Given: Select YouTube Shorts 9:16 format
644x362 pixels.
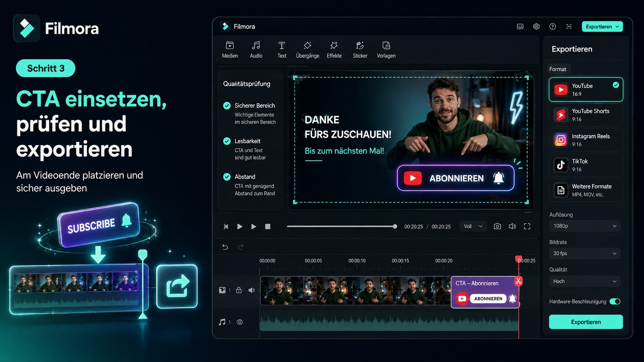Looking at the screenshot, I should [586, 115].
